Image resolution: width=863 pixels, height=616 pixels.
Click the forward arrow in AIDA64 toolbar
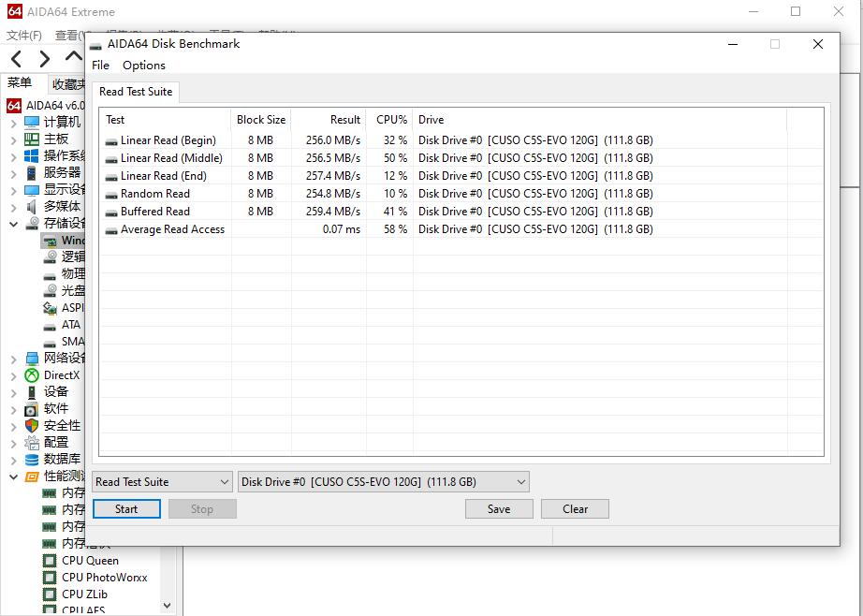(x=45, y=58)
